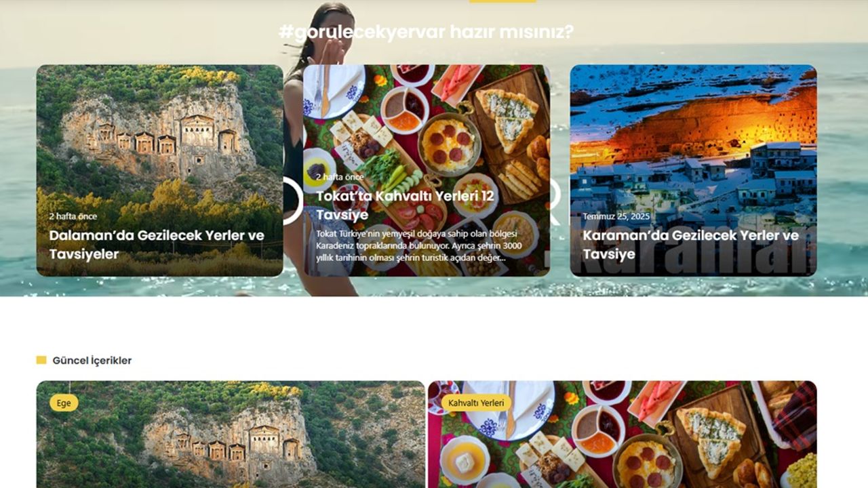Viewport: 868px width, 488px height.
Task: Open the Dalaman'da Gezilecek Yerler ve Tavsiyeler title
Action: tap(157, 245)
